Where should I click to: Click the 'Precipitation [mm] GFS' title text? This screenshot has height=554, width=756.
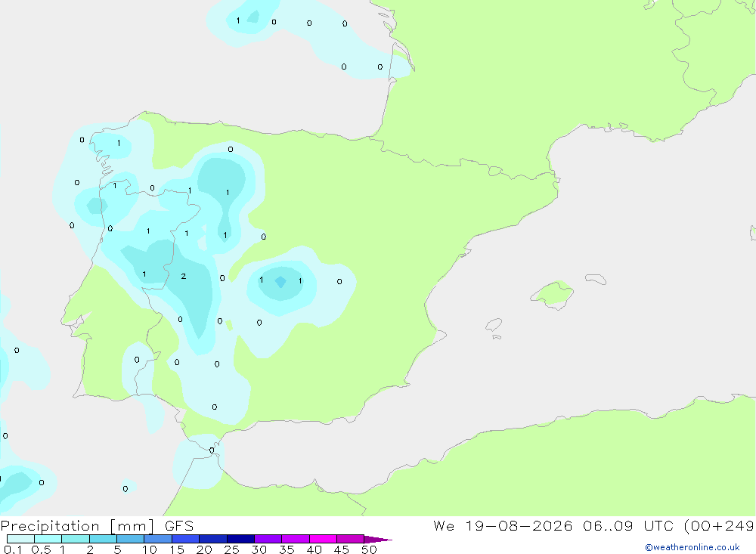pos(97,526)
